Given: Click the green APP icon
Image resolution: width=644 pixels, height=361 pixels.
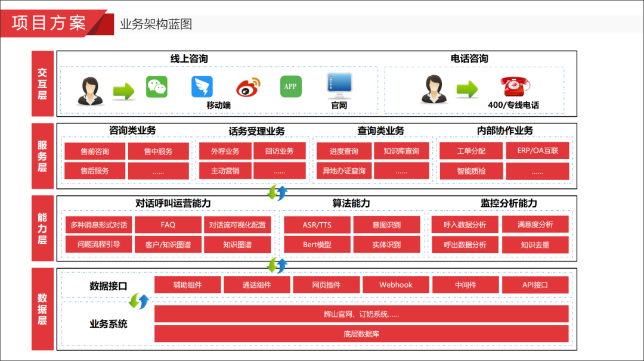Looking at the screenshot, I should click(291, 86).
